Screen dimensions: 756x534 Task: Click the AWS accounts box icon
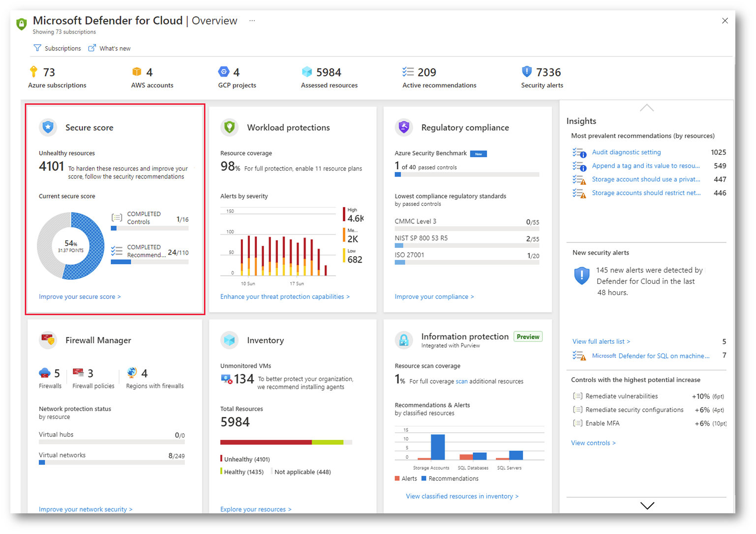137,72
